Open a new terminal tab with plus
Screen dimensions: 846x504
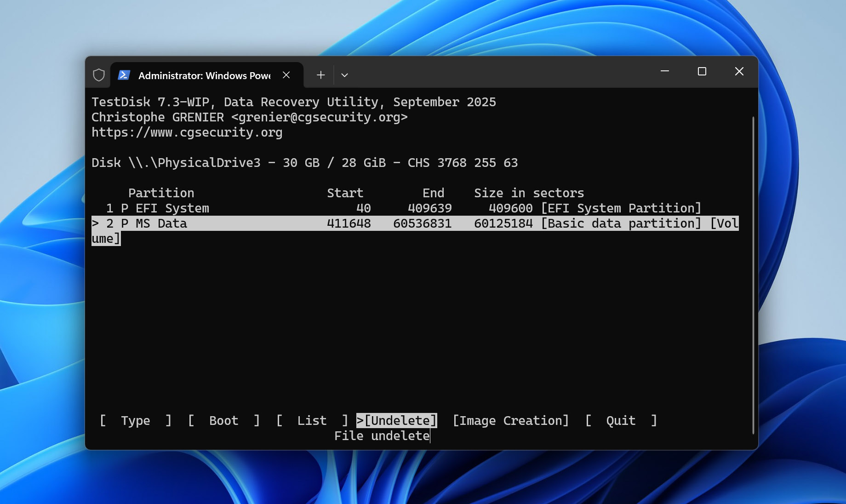point(321,74)
